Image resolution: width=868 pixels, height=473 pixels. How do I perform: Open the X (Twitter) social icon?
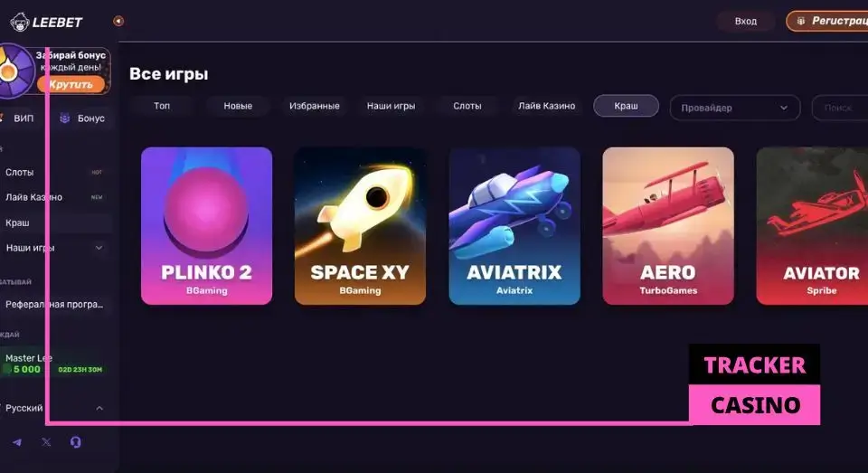tap(46, 442)
